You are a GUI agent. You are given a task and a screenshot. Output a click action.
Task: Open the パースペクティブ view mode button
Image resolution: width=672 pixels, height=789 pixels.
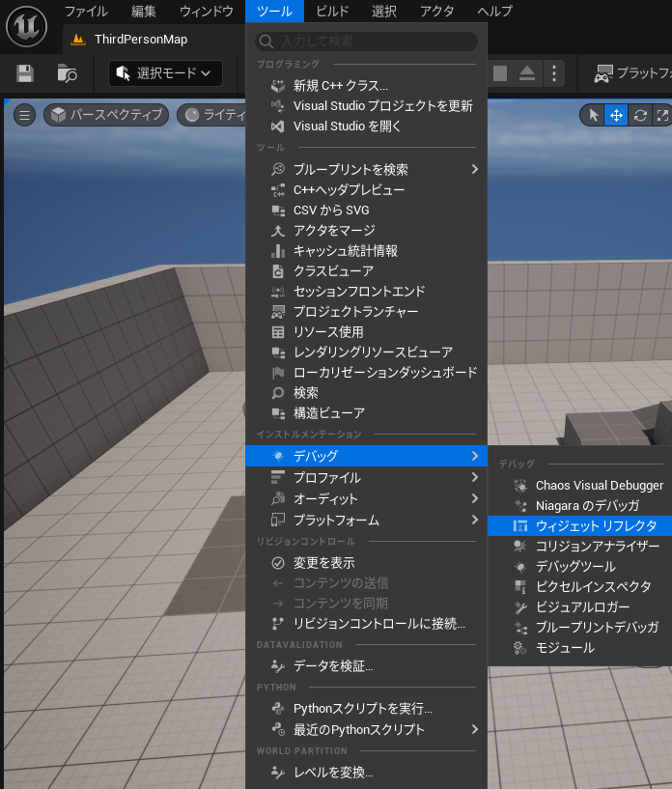[106, 115]
